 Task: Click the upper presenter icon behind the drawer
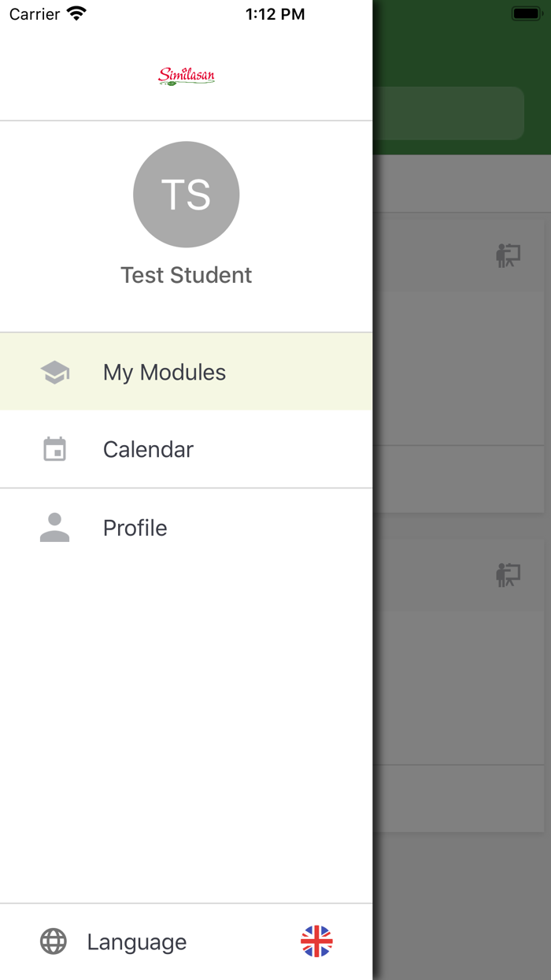(508, 255)
